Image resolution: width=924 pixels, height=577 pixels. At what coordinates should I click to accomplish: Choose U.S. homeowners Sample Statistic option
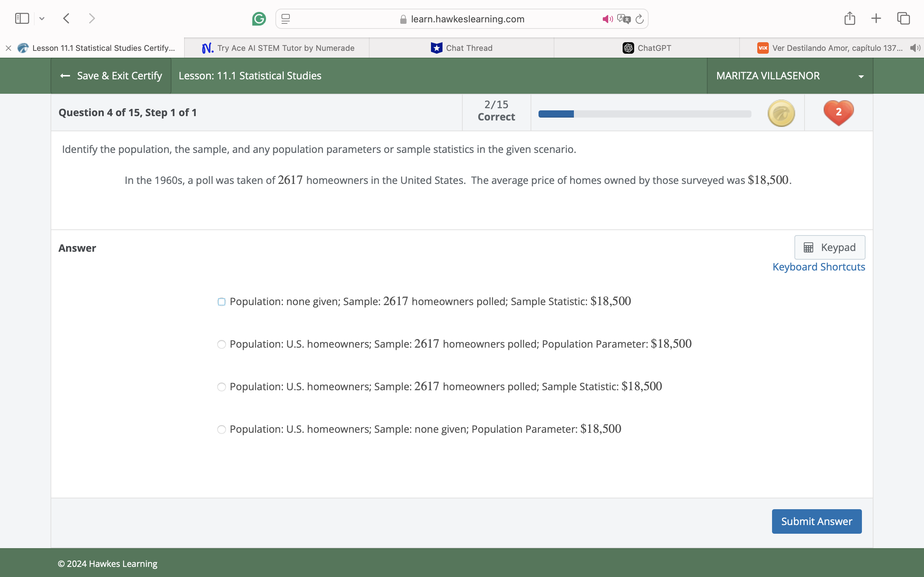(222, 387)
